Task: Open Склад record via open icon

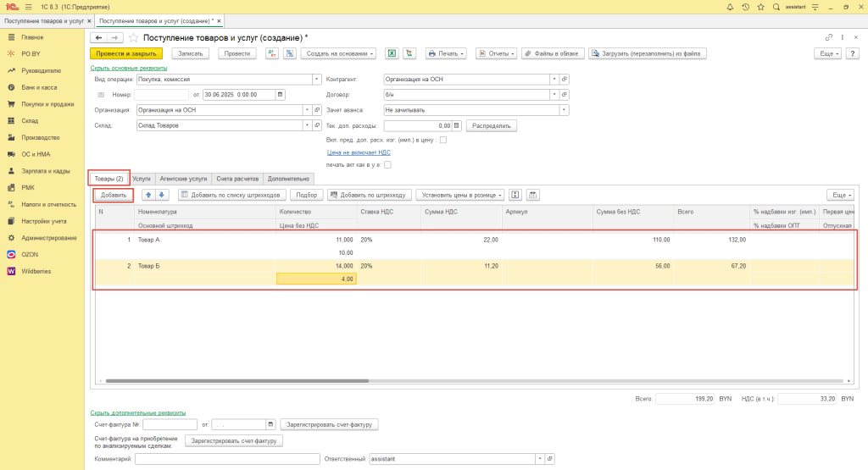Action: [317, 125]
